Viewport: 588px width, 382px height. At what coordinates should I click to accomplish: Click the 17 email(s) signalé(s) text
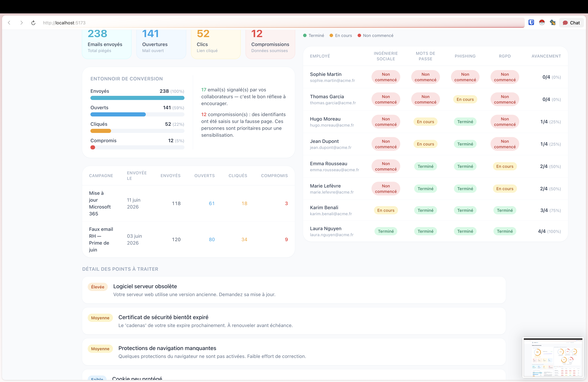243,97
